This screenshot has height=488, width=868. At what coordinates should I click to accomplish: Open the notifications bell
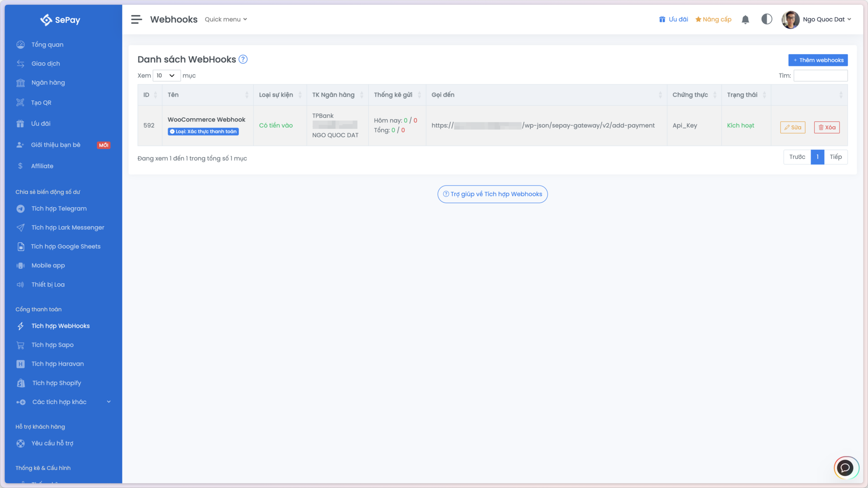coord(745,19)
